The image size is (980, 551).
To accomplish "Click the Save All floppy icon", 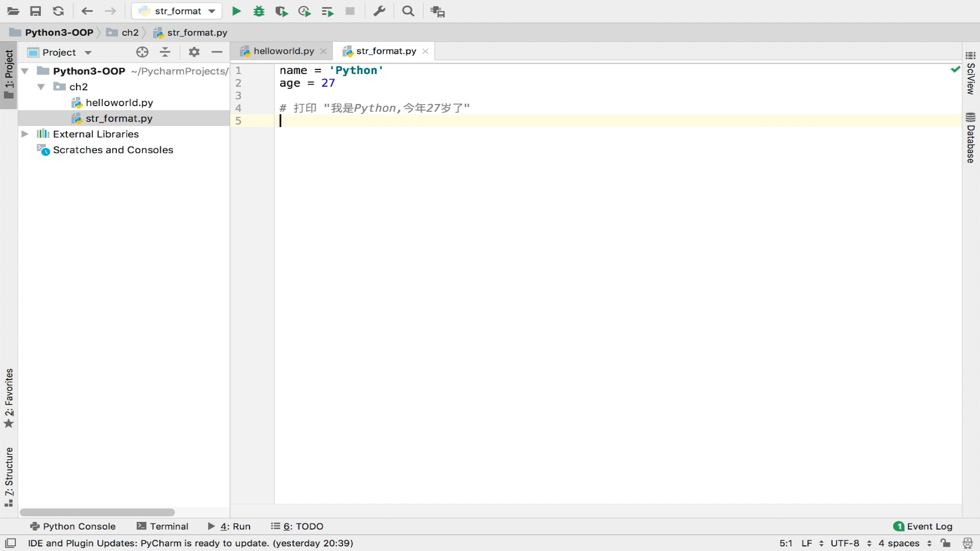I will tap(35, 11).
